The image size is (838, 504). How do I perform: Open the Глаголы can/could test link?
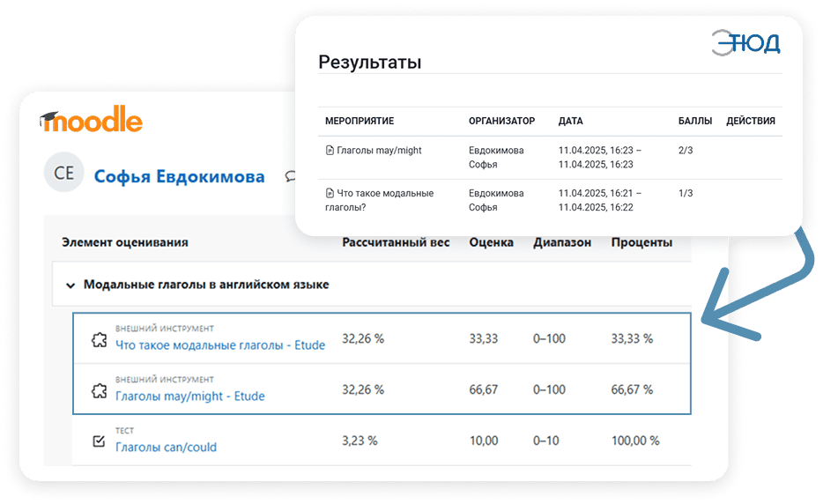166,447
